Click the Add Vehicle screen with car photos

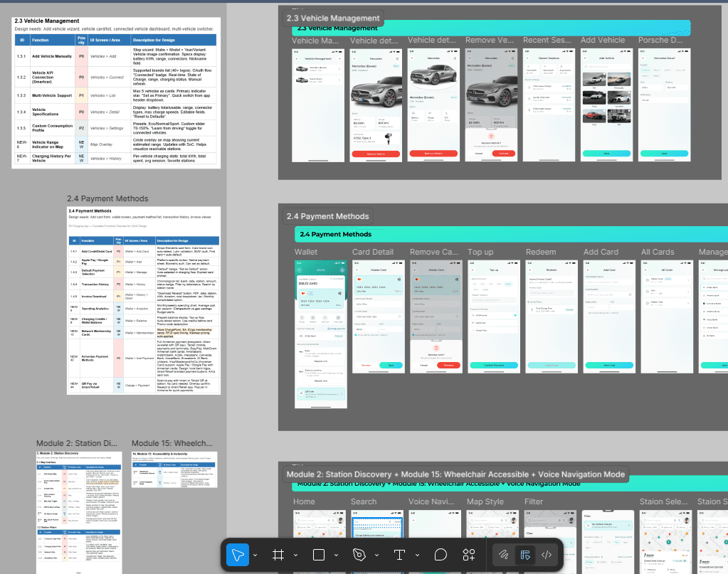click(607, 105)
